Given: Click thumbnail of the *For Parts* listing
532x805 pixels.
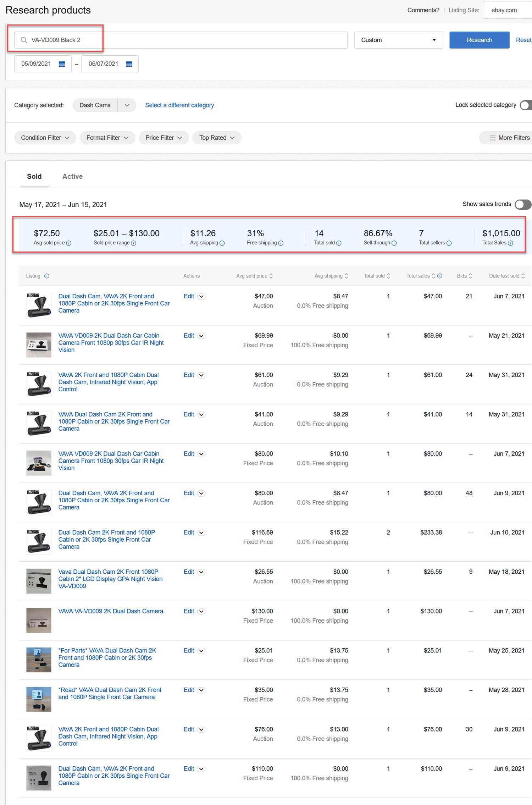Looking at the screenshot, I should (39, 660).
